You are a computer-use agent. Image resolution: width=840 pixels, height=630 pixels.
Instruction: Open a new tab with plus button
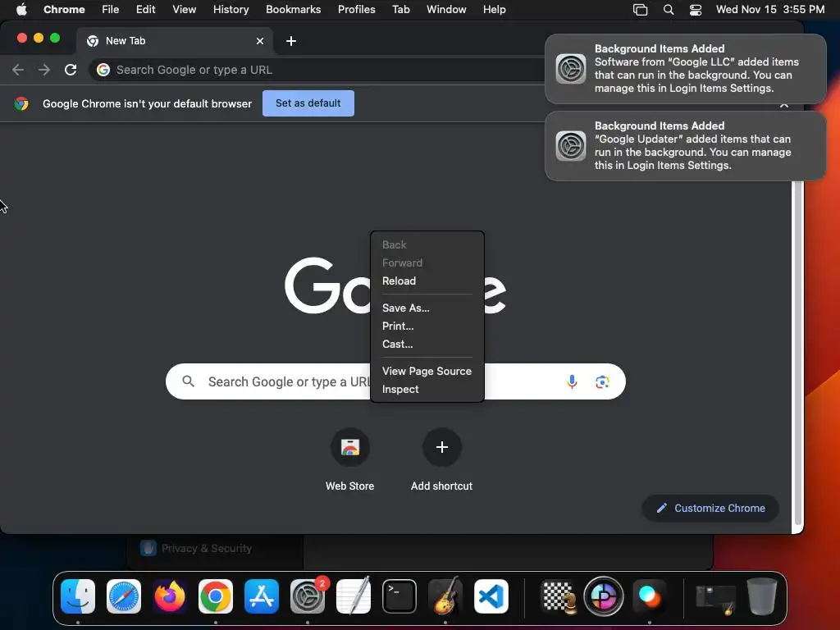coord(291,41)
